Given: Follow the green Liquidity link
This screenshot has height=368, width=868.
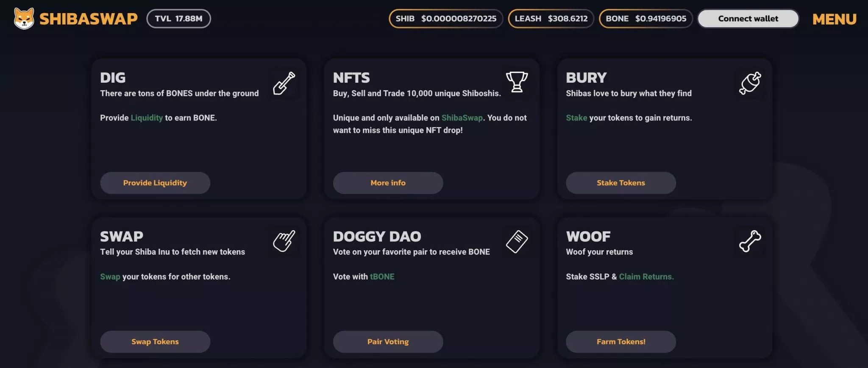Looking at the screenshot, I should click(x=147, y=118).
